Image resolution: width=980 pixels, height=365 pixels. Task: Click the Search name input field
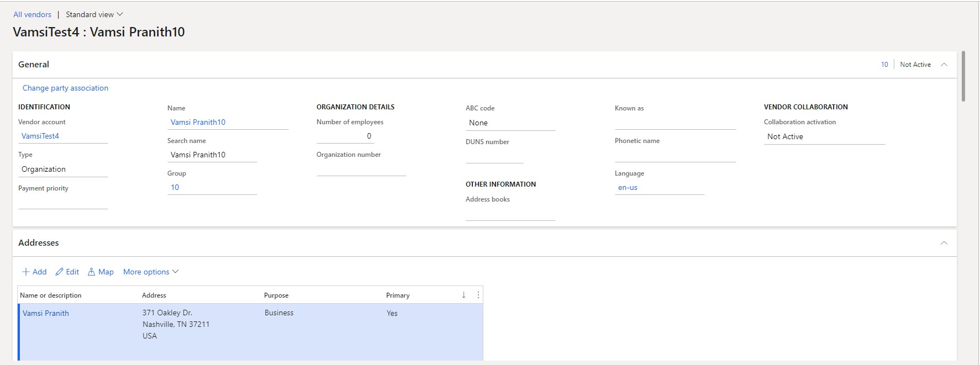[x=212, y=155]
